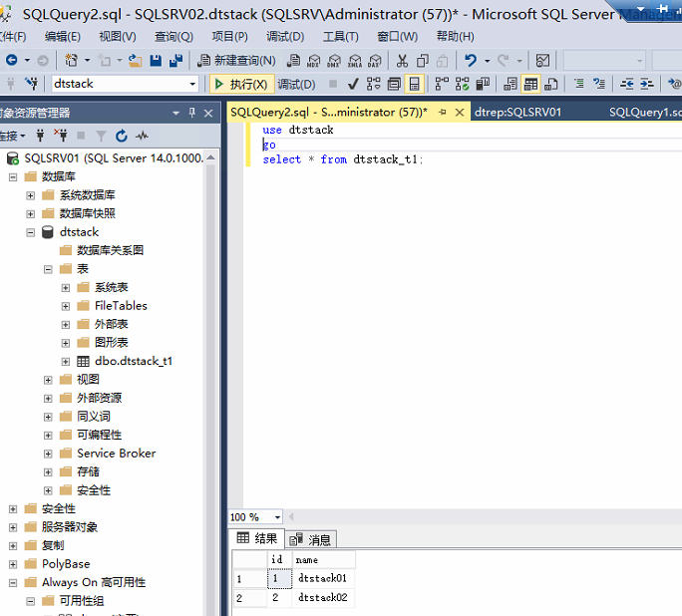The image size is (682, 616).
Task: Click 新建查询(N) new query button
Action: tap(236, 61)
